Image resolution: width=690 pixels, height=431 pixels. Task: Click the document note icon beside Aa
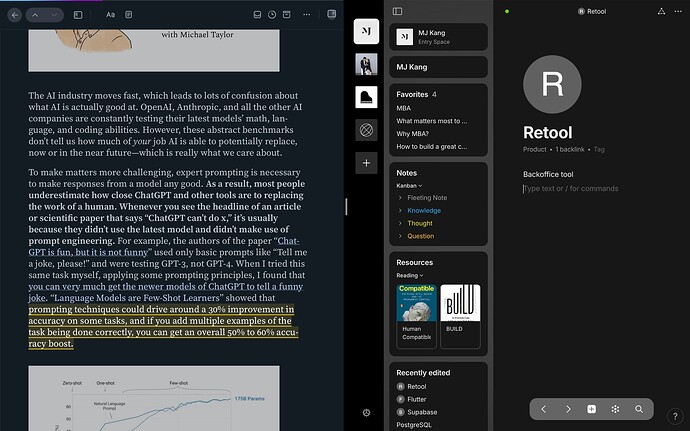[128, 15]
